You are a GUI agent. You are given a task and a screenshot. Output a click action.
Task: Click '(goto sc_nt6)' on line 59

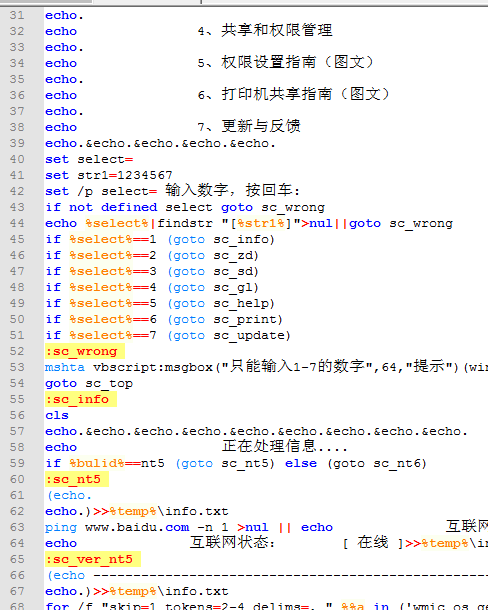[377, 464]
